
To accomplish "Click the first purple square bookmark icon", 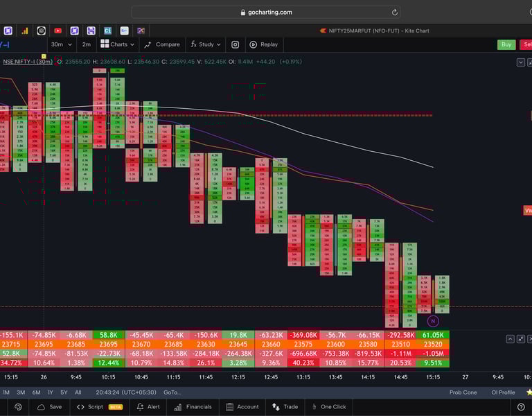I will [x=8, y=31].
